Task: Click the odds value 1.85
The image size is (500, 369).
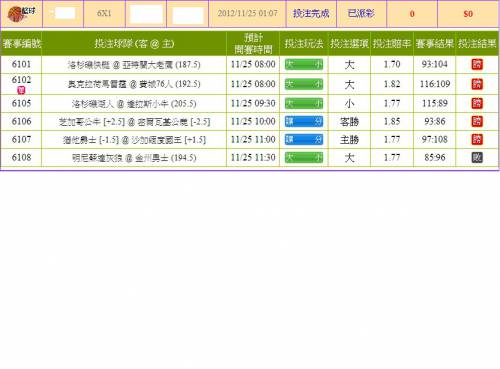Action: [x=392, y=121]
